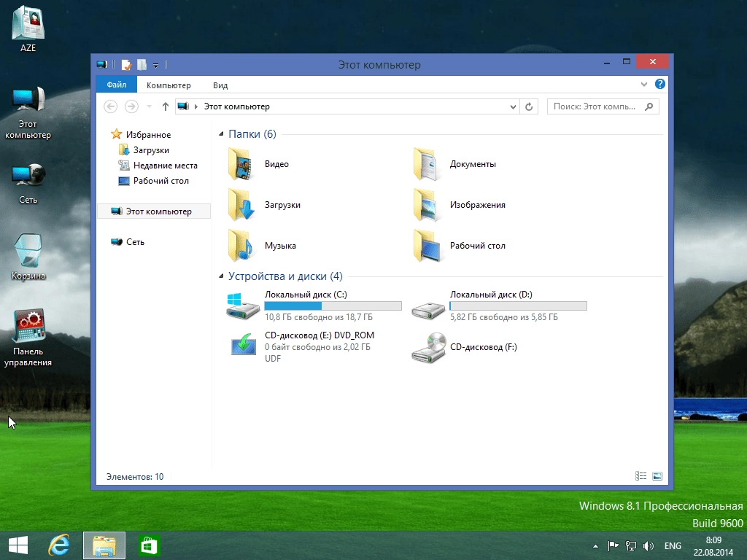The image size is (747, 560).
Task: Select "Рабочий стол" folder in content pane
Action: click(x=426, y=246)
